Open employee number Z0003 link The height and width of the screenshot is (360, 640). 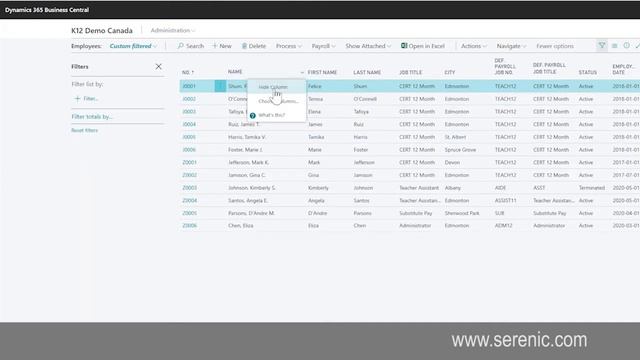click(x=189, y=188)
